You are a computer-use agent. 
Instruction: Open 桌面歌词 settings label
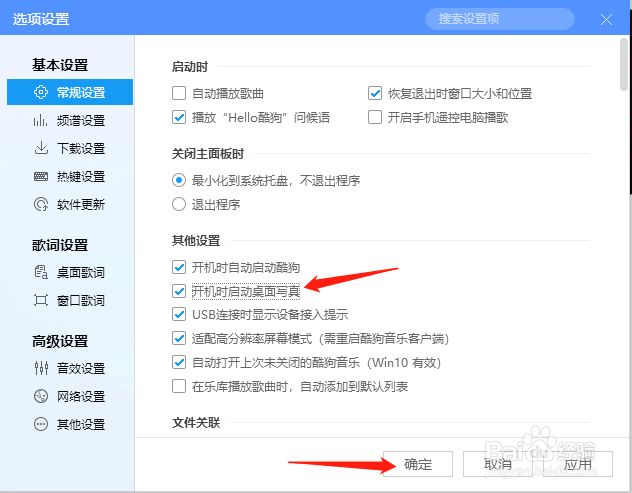(81, 273)
